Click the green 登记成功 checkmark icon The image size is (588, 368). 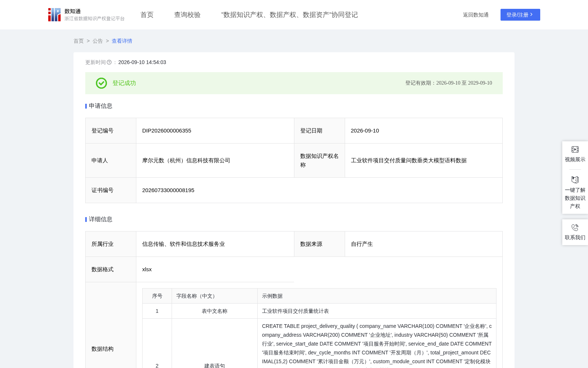pos(101,83)
